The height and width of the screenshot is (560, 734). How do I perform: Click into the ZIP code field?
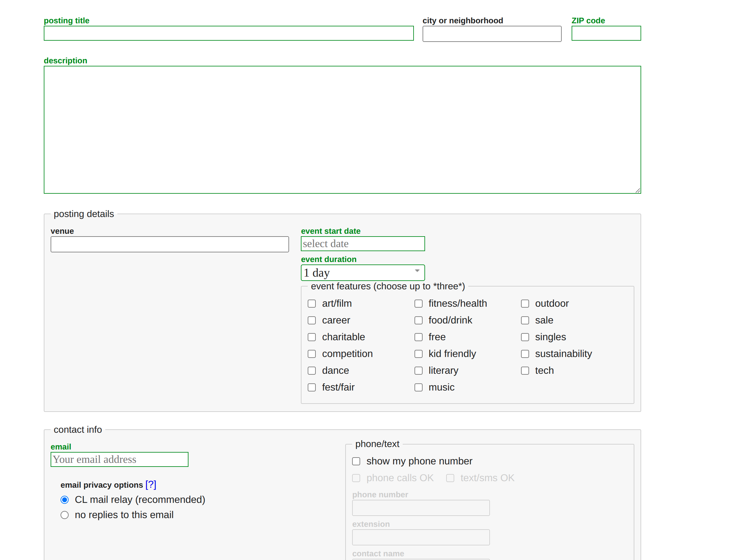[x=606, y=33]
